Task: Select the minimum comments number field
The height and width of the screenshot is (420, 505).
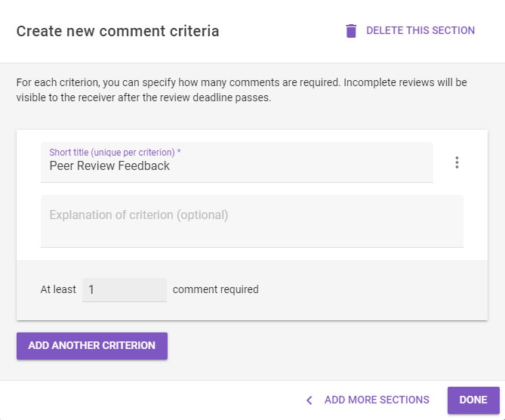Action: (x=125, y=290)
